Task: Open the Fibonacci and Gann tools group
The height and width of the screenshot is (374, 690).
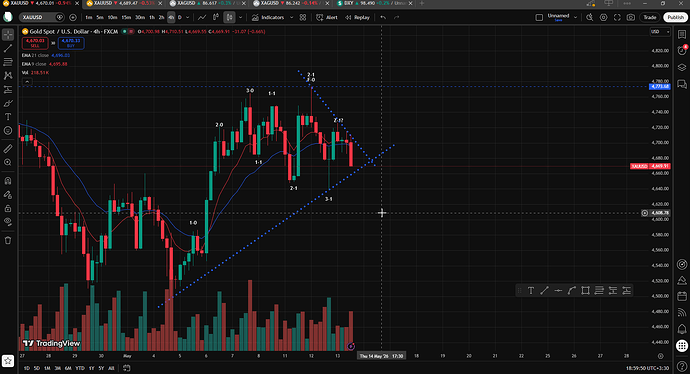Action: 8,62
